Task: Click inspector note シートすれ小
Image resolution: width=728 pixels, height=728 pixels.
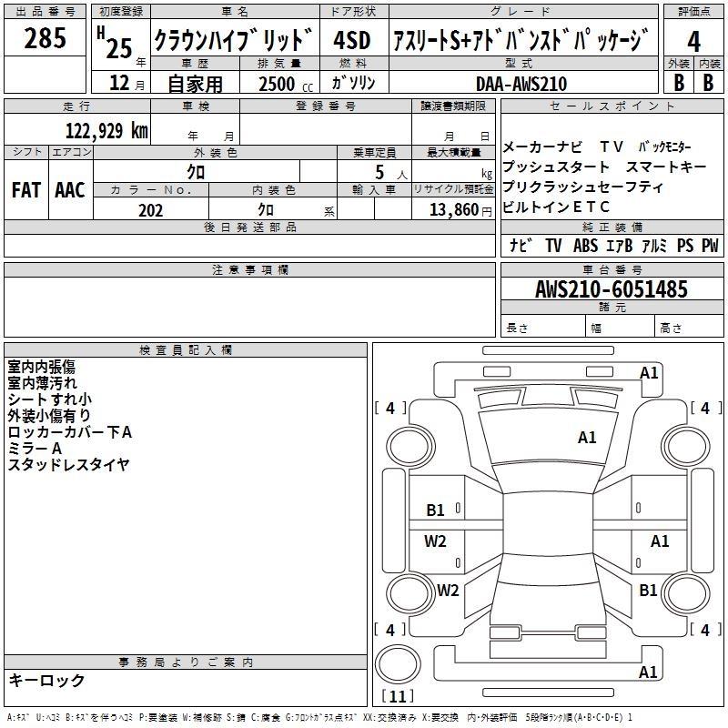Action: pos(50,399)
